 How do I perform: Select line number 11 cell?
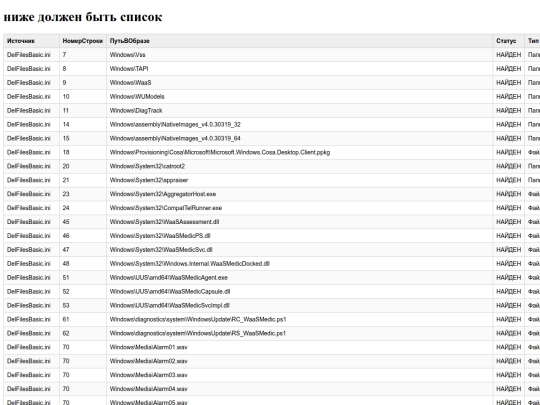(83, 111)
